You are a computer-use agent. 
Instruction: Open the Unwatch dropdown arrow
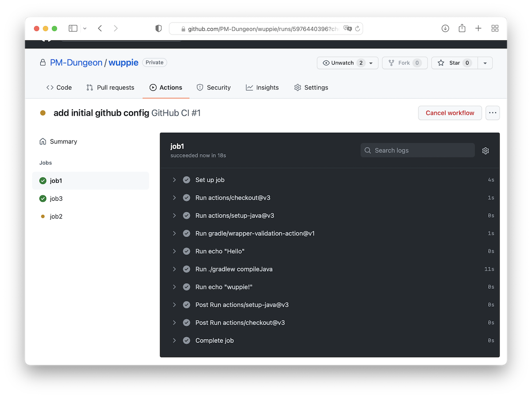point(371,63)
